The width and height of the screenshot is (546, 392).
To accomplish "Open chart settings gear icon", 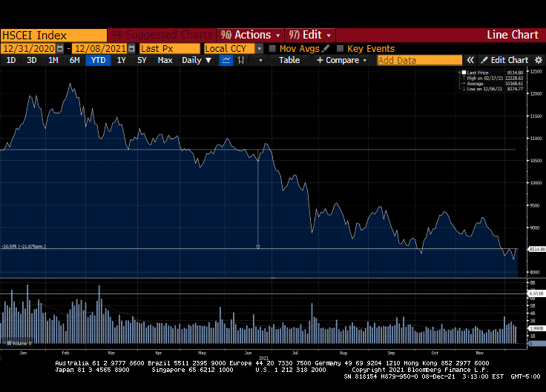I will [539, 60].
